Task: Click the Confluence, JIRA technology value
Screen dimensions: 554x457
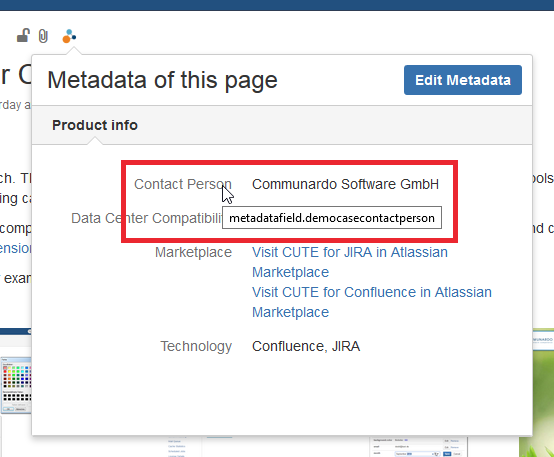Action: [306, 346]
